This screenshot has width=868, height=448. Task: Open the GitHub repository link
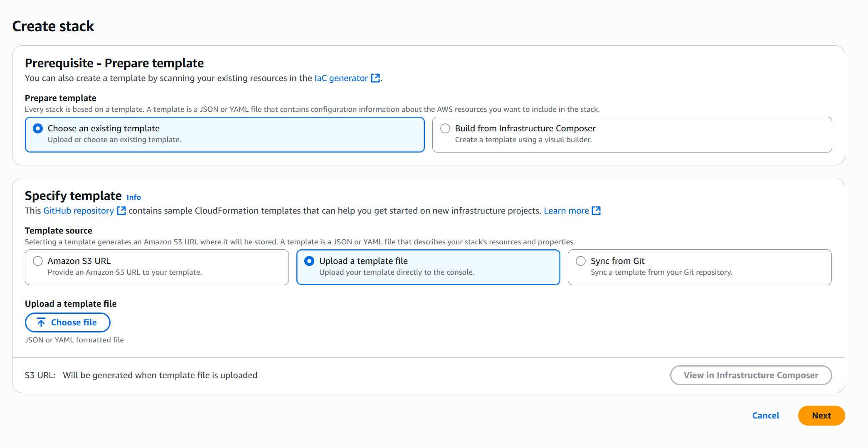79,211
